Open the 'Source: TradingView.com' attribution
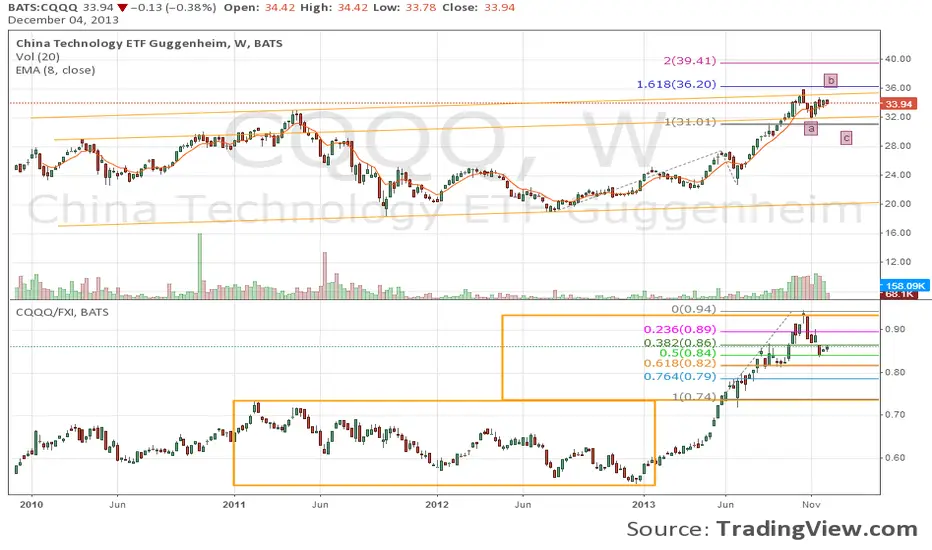 (x=772, y=529)
